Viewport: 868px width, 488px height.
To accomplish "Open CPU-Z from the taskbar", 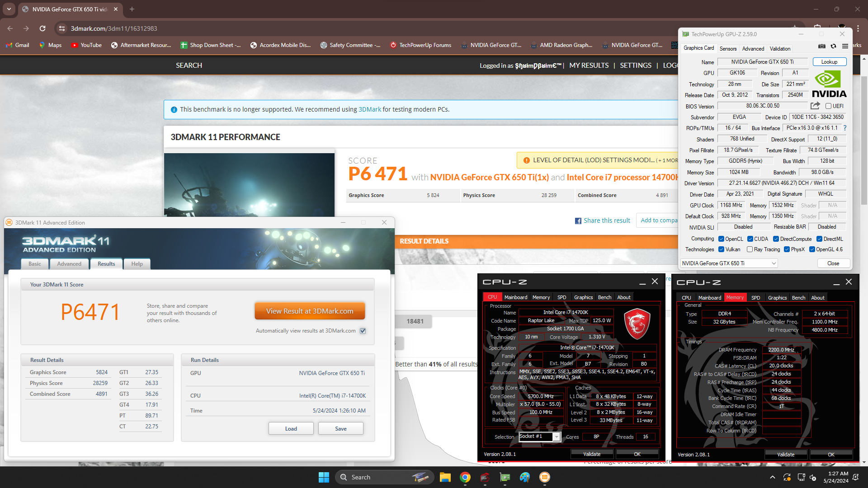I will coord(485,477).
